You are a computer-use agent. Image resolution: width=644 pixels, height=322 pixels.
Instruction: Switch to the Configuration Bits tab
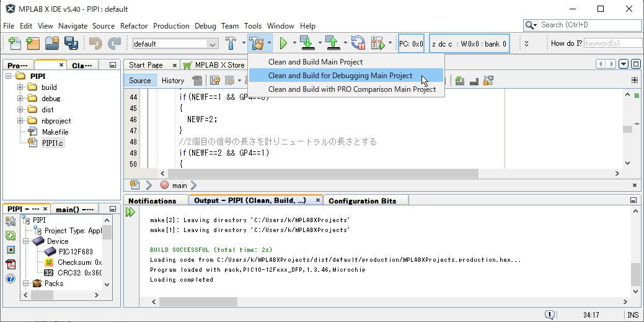click(x=362, y=200)
